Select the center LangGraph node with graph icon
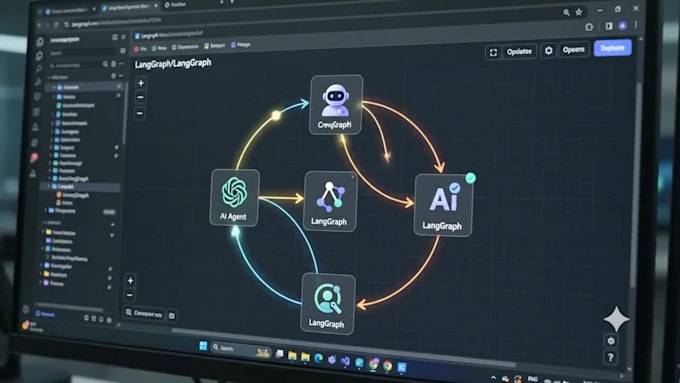Image resolution: width=680 pixels, height=383 pixels. 330,201
